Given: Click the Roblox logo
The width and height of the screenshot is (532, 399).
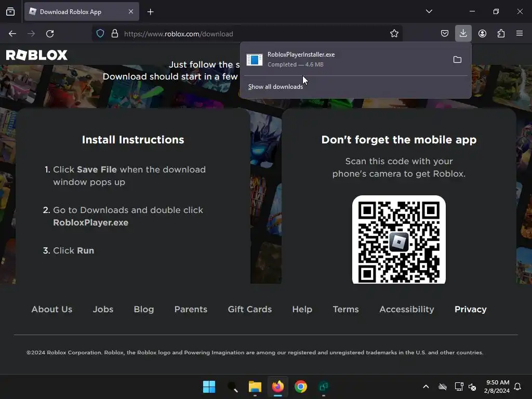Looking at the screenshot, I should 37,55.
